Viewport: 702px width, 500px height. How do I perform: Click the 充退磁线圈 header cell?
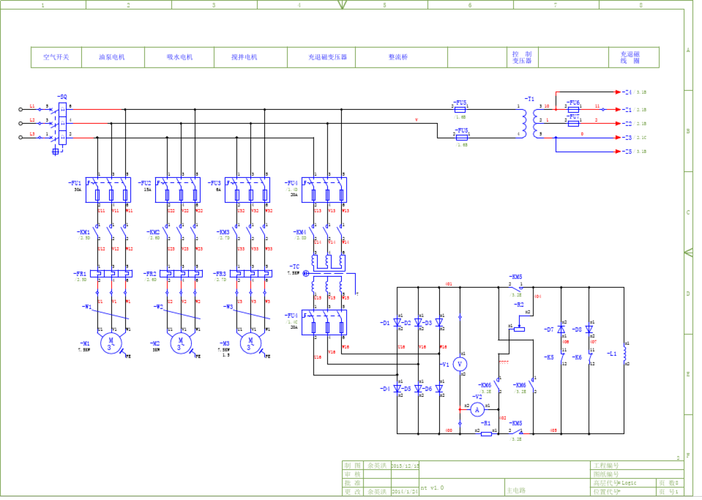[x=634, y=57]
